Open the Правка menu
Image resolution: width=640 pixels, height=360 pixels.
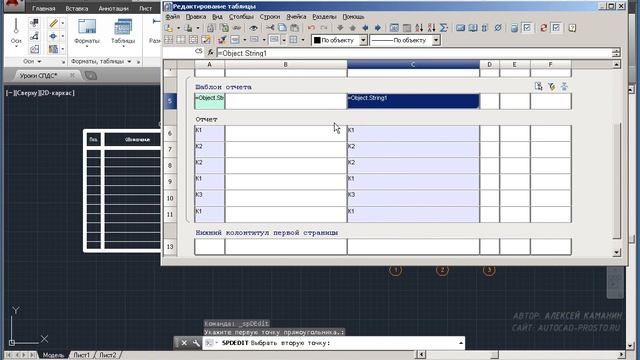[196, 17]
